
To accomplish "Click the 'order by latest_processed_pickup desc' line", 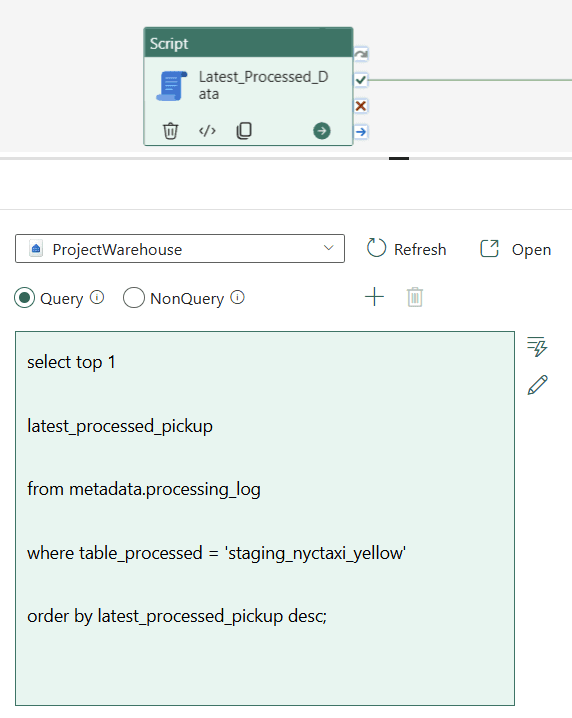I will pyautogui.click(x=177, y=616).
